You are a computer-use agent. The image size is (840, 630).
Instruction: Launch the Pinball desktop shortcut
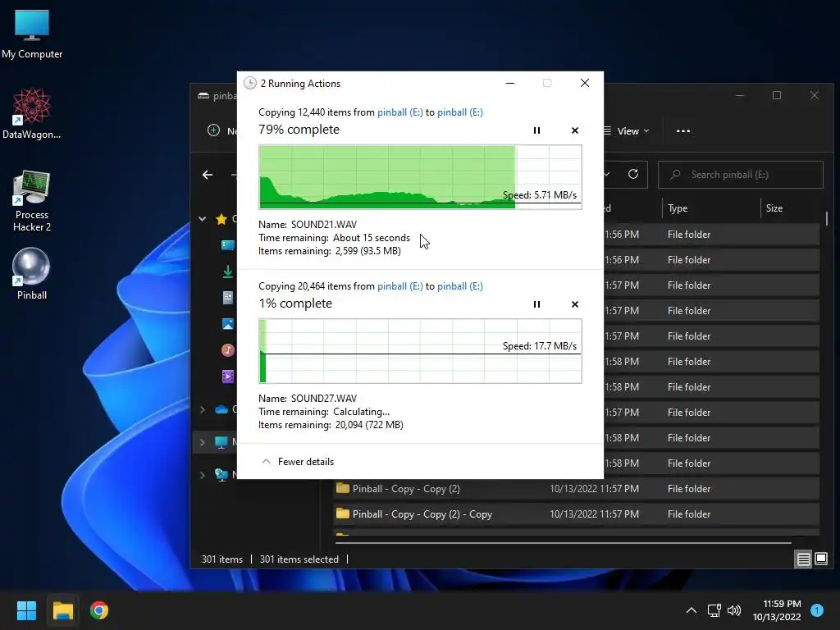pyautogui.click(x=32, y=273)
